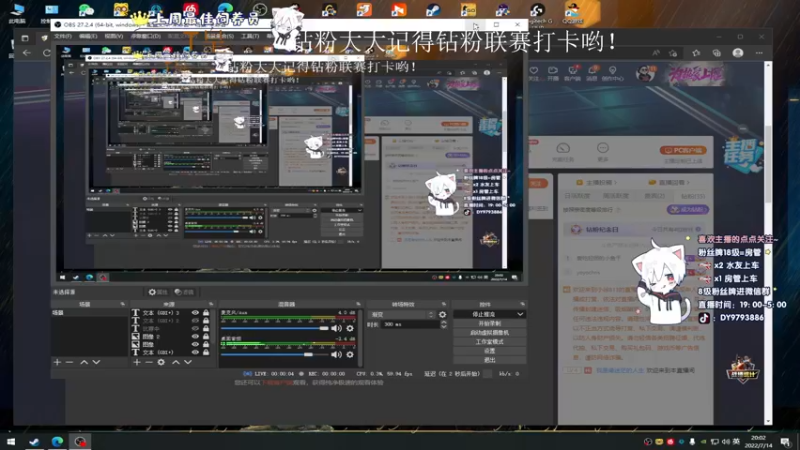
Task: Open the notification center in the system tray
Action: tap(785, 441)
